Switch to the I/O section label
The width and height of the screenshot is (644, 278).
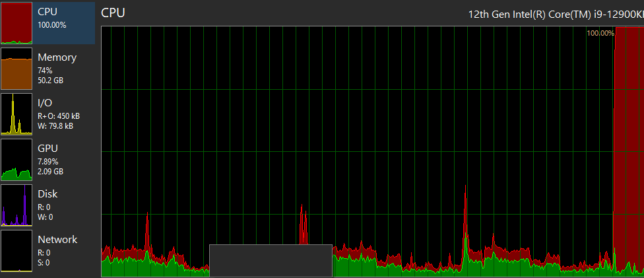point(45,103)
